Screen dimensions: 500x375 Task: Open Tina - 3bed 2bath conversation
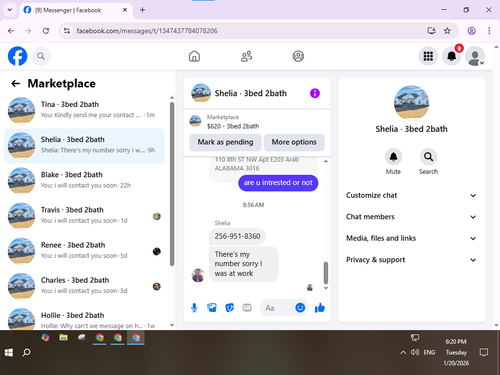click(x=84, y=110)
